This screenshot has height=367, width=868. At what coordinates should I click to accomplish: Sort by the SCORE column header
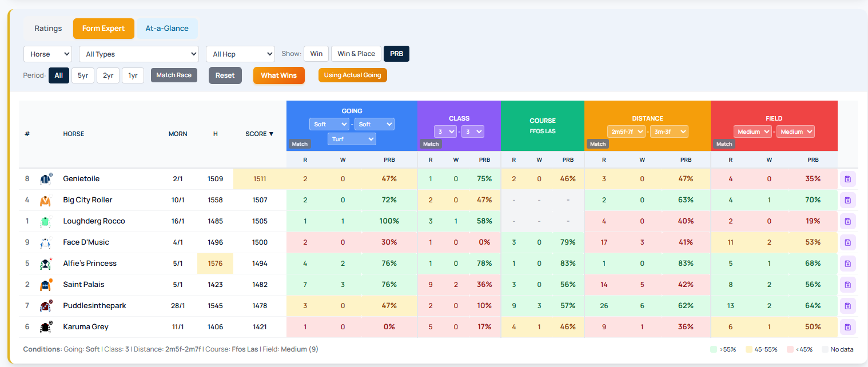pyautogui.click(x=259, y=134)
